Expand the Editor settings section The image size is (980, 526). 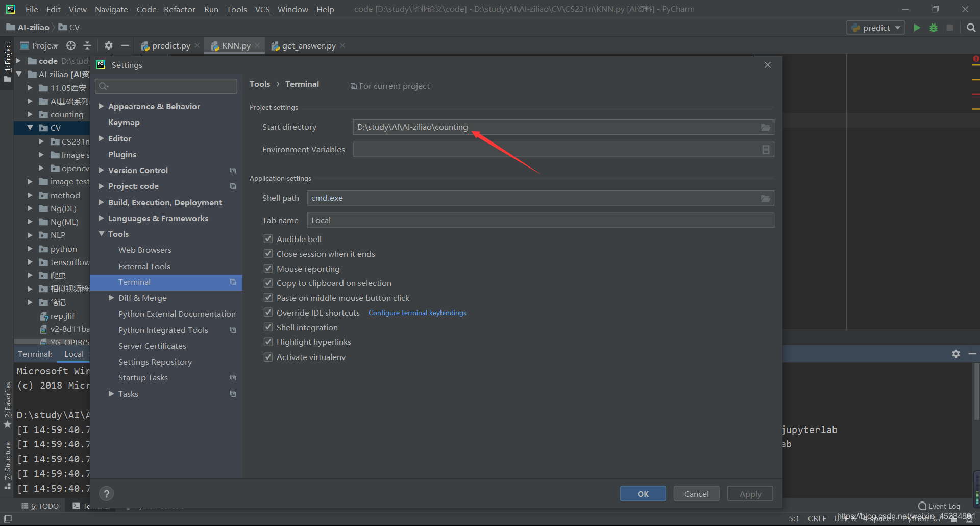point(101,138)
